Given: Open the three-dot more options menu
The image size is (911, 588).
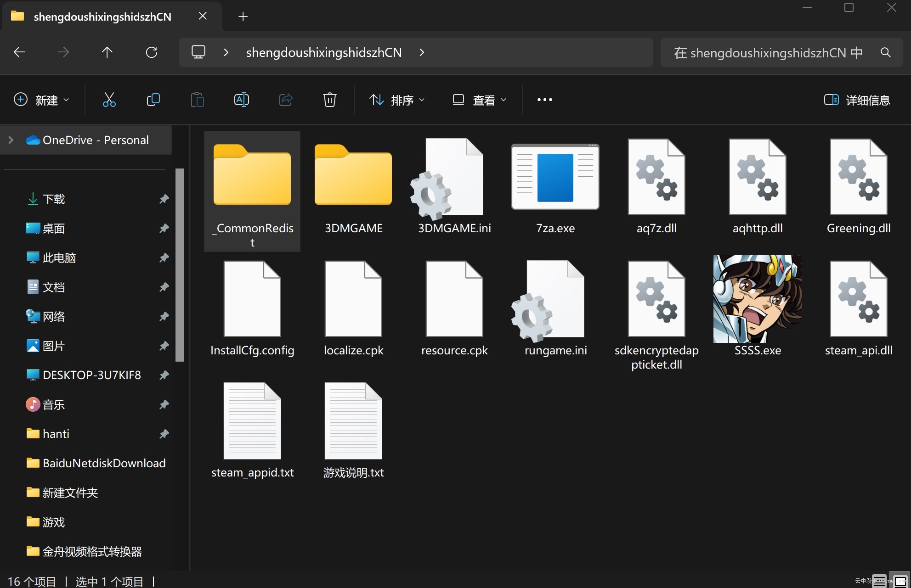Looking at the screenshot, I should click(545, 100).
